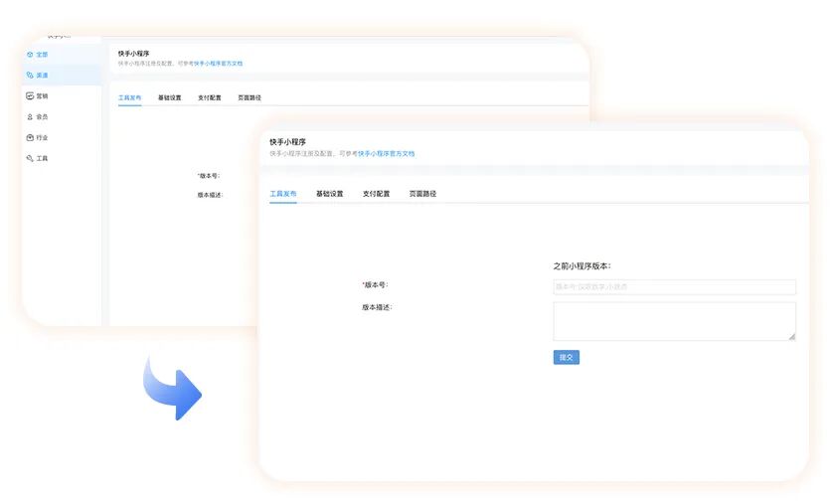Image resolution: width=832 pixels, height=504 pixels.
Task: Click the blue 提交 submit button
Action: pyautogui.click(x=567, y=358)
